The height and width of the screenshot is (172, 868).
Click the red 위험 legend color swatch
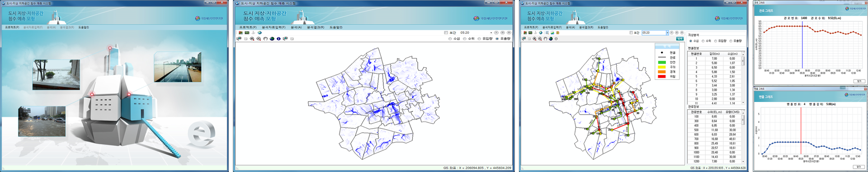coord(662,76)
